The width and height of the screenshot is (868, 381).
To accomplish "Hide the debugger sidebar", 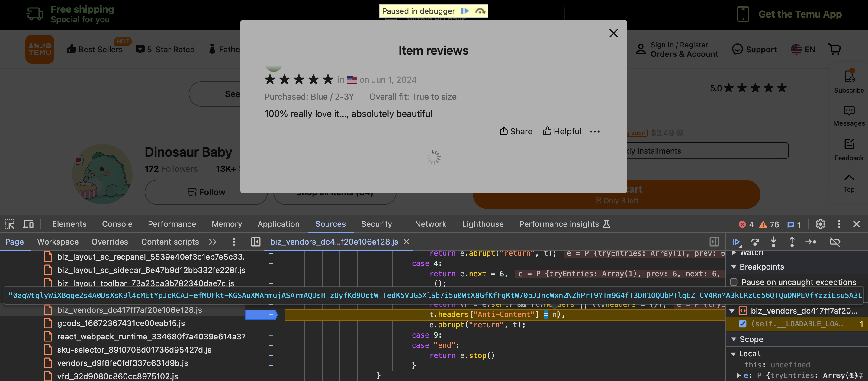I will [x=714, y=242].
